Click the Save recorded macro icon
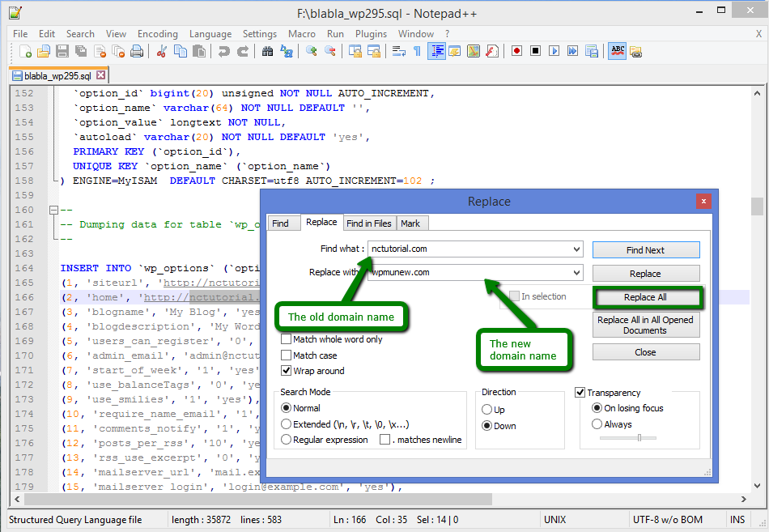 592,51
